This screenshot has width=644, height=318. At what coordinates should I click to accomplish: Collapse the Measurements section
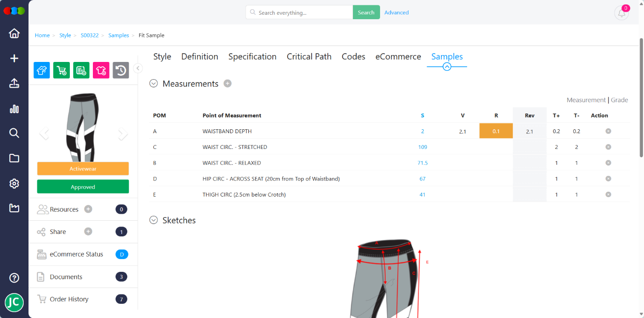(153, 84)
